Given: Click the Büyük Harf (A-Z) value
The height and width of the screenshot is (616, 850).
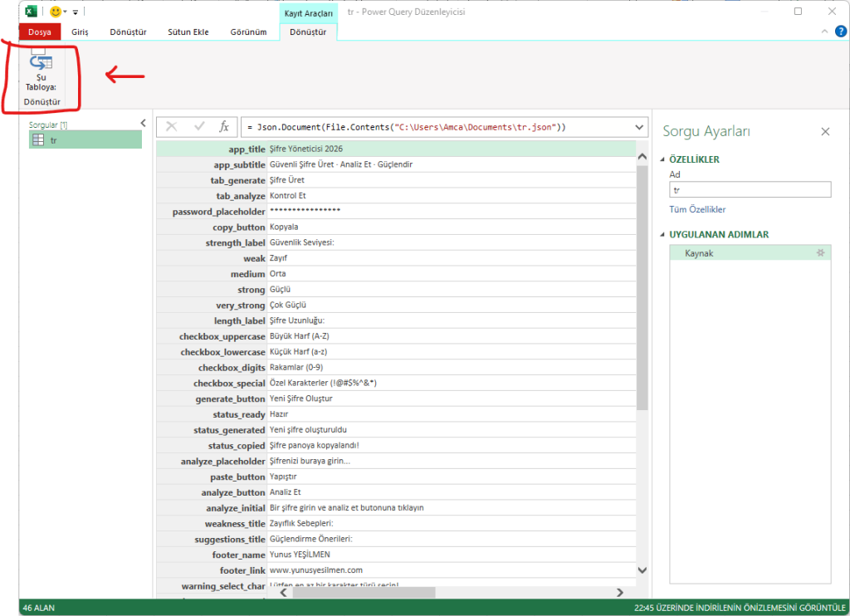Looking at the screenshot, I should [299, 336].
